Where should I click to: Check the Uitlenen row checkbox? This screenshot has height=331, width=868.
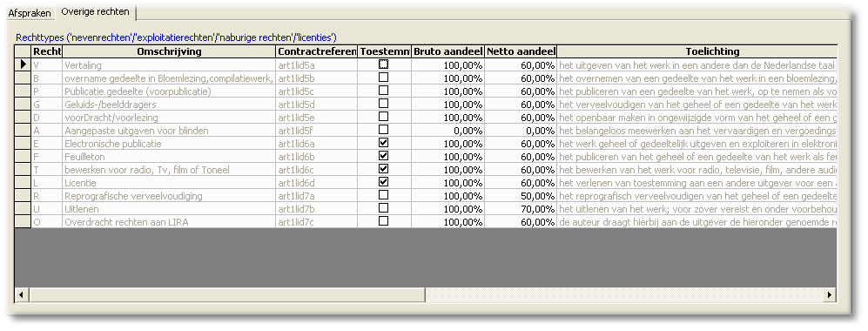pyautogui.click(x=383, y=208)
